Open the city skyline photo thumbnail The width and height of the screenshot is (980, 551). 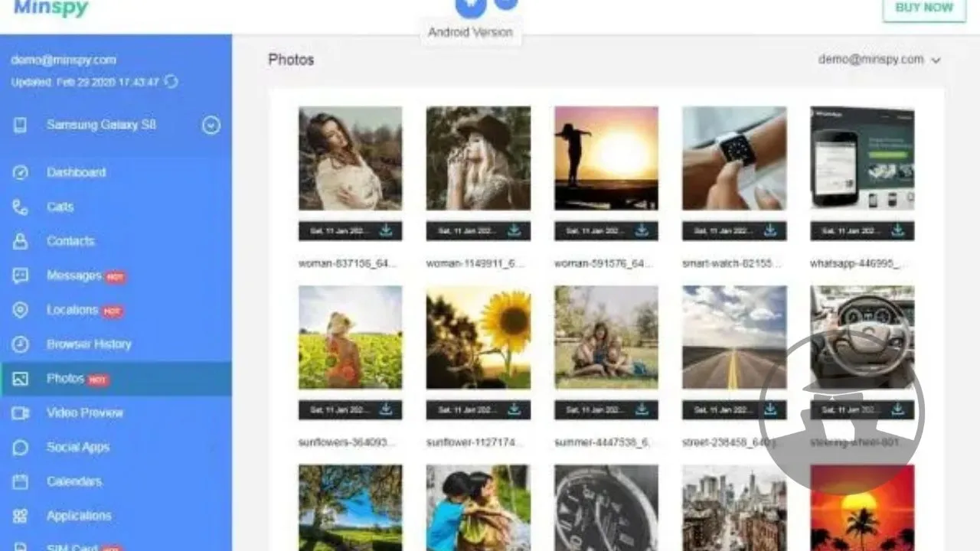[734, 508]
